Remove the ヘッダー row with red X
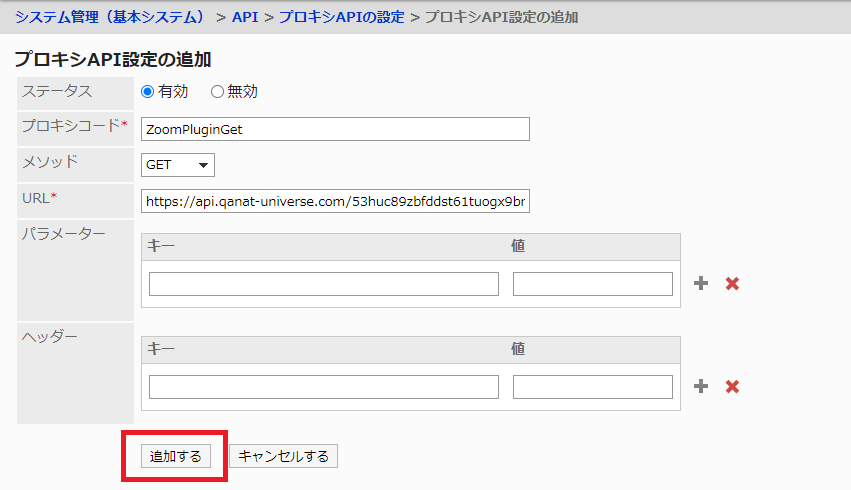This screenshot has height=490, width=851. [x=732, y=387]
